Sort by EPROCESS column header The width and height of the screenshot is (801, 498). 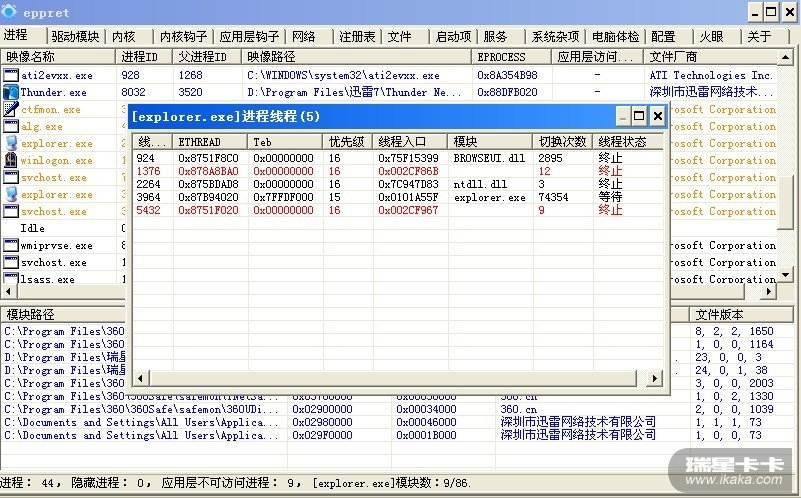(x=511, y=57)
